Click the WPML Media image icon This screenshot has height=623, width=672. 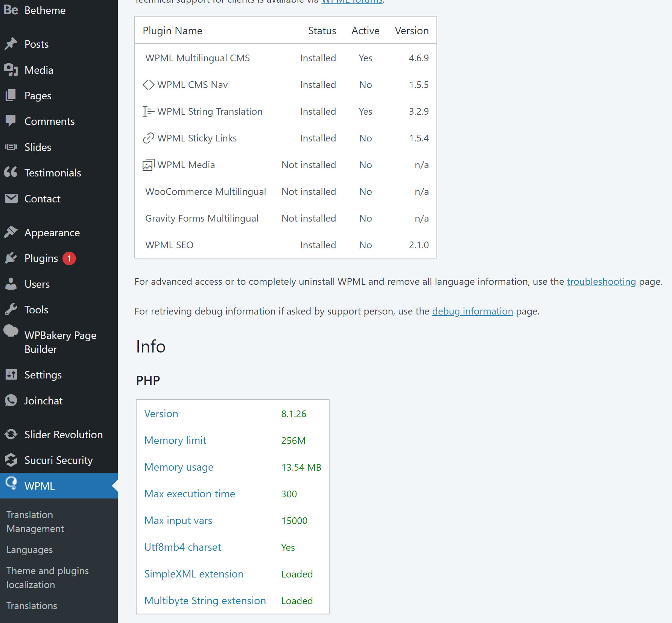(149, 165)
